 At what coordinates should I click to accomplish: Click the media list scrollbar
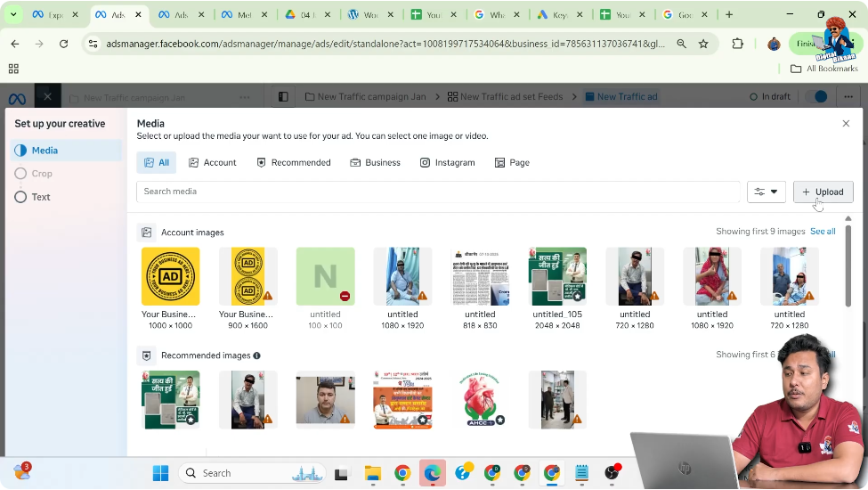[848, 265]
